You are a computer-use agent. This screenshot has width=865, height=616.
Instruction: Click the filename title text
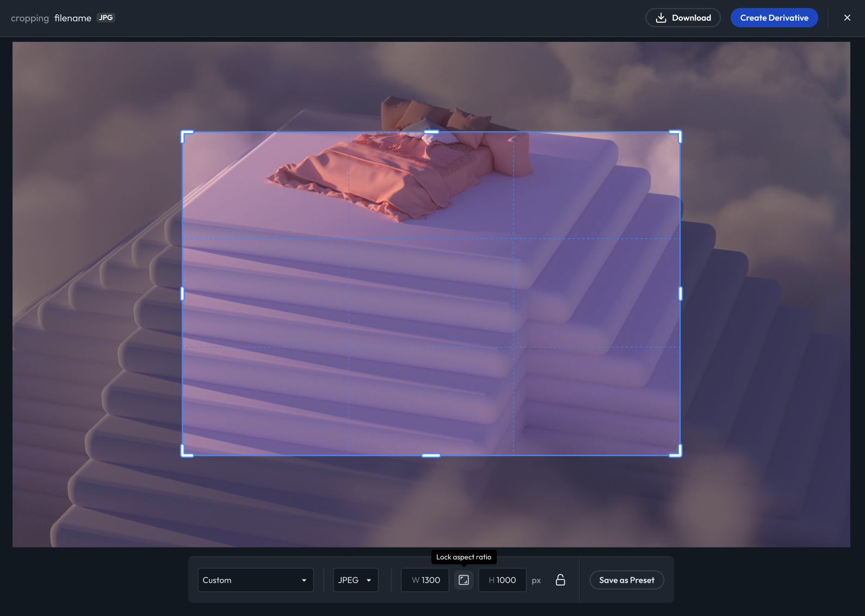click(73, 18)
